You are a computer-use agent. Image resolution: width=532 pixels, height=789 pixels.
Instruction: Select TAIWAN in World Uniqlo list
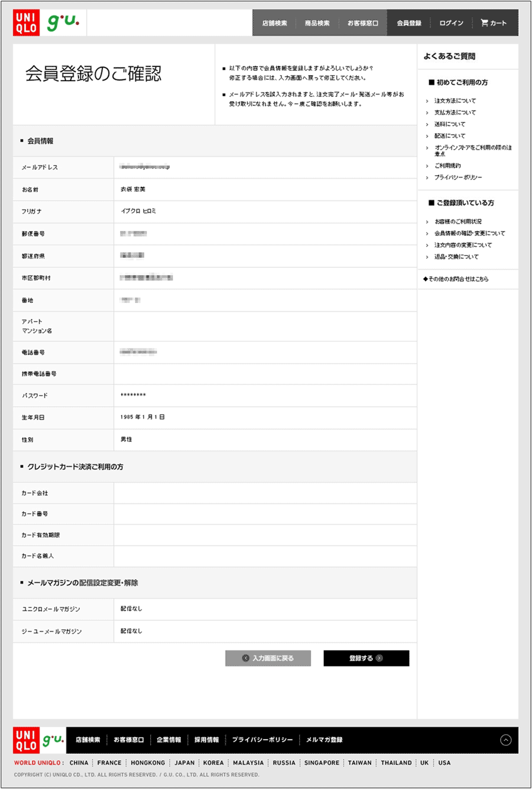[360, 763]
